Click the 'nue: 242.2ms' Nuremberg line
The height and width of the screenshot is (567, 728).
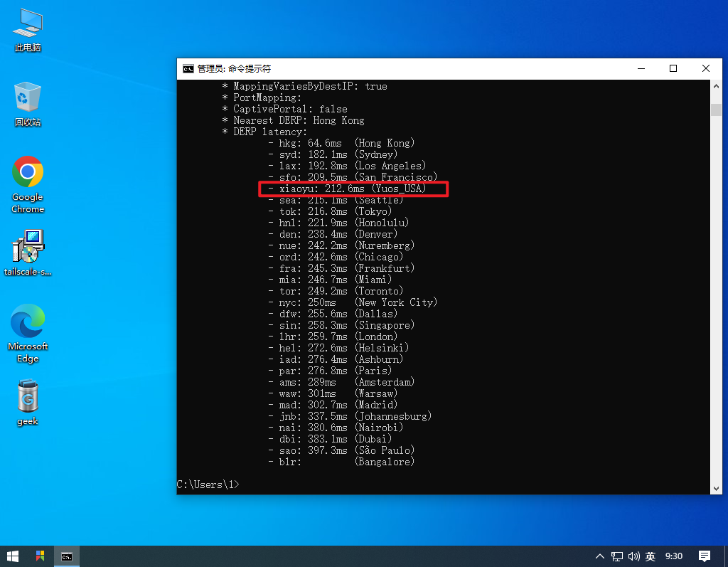click(341, 245)
